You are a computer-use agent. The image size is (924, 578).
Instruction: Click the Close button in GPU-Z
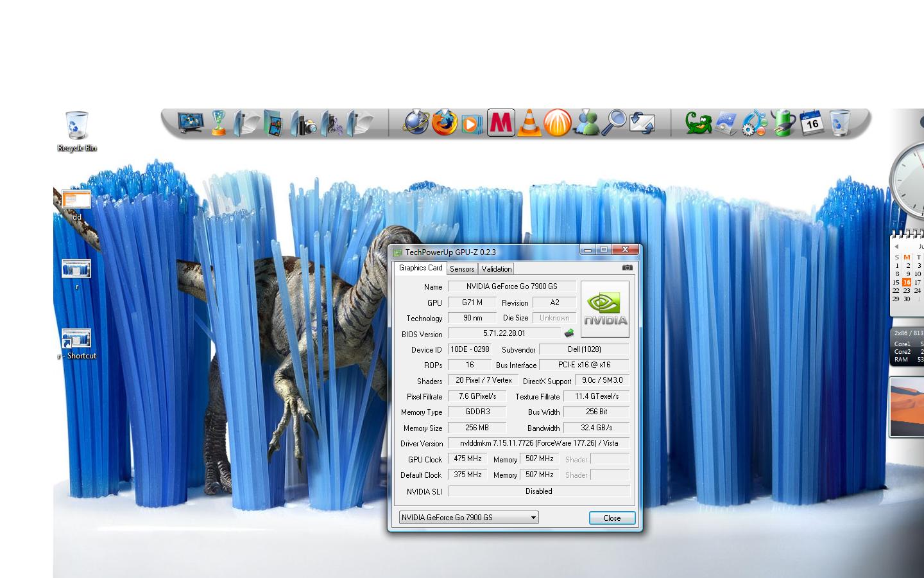coord(612,518)
